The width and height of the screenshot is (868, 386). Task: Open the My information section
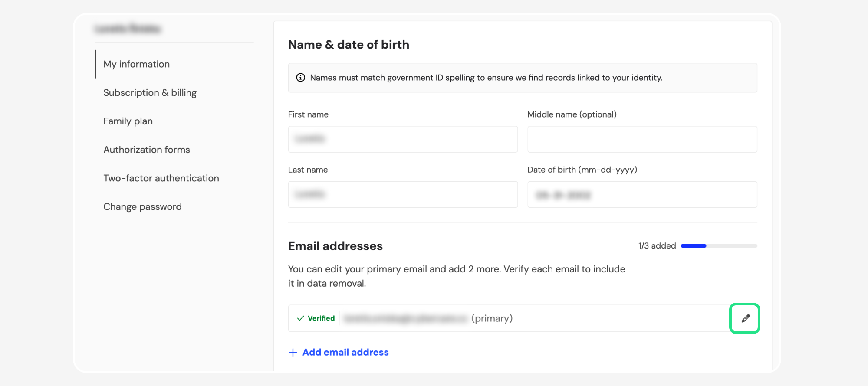pos(136,64)
